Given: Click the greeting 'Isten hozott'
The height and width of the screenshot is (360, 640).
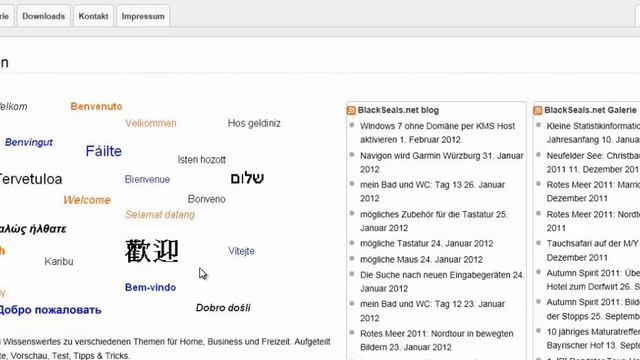Looking at the screenshot, I should 202,160.
